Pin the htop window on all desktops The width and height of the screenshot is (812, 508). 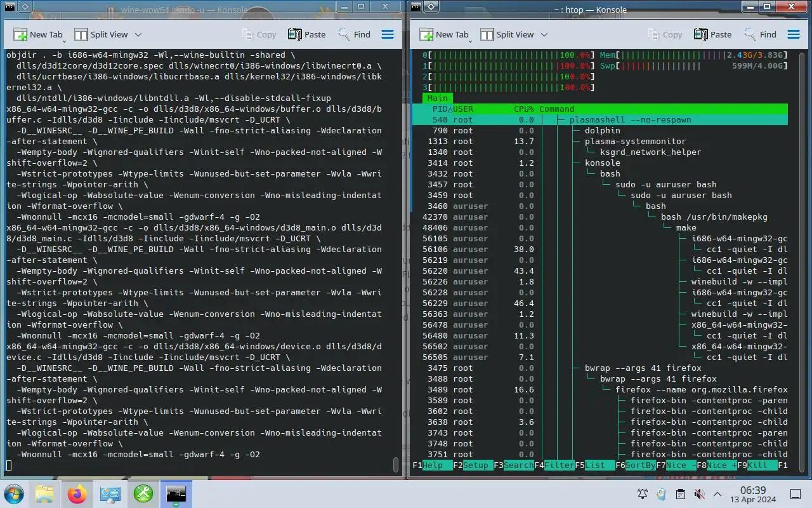tap(431, 7)
